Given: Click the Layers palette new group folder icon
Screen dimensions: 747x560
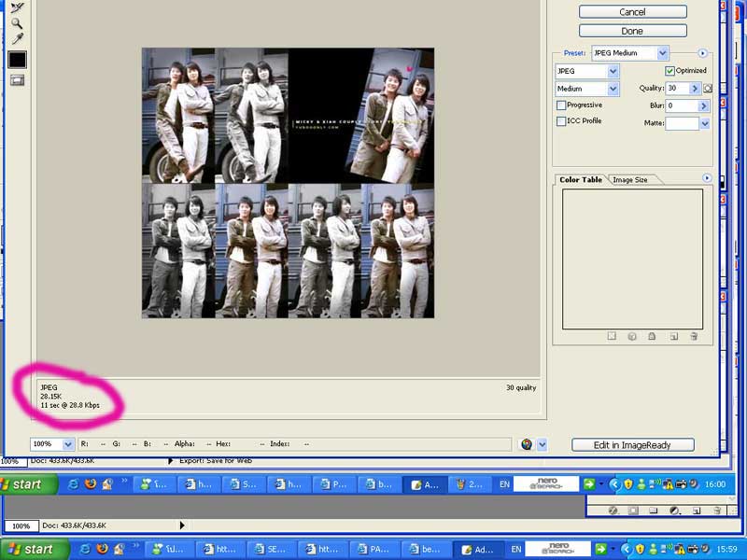Looking at the screenshot, I should pyautogui.click(x=653, y=511).
